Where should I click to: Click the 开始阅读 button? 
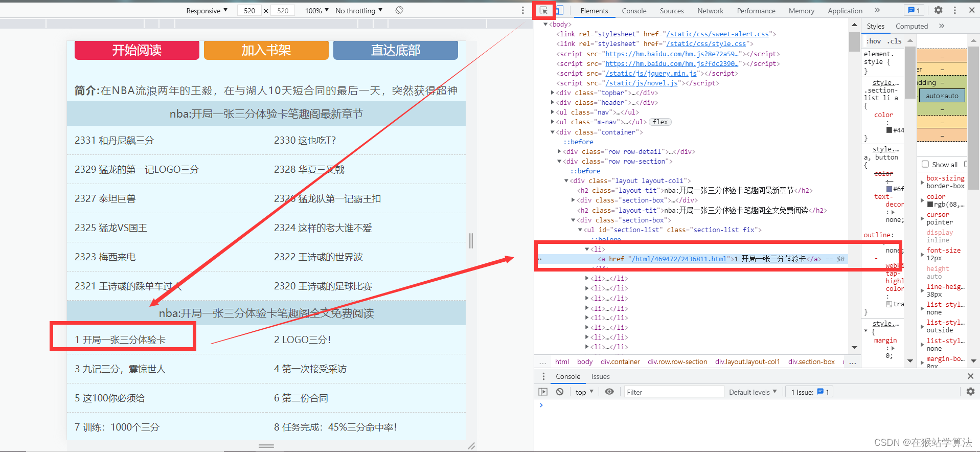137,50
